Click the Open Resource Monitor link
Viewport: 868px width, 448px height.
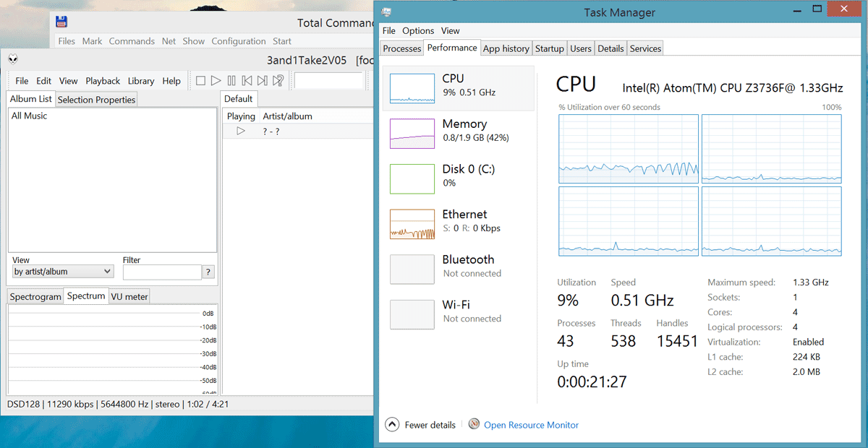coord(532,425)
